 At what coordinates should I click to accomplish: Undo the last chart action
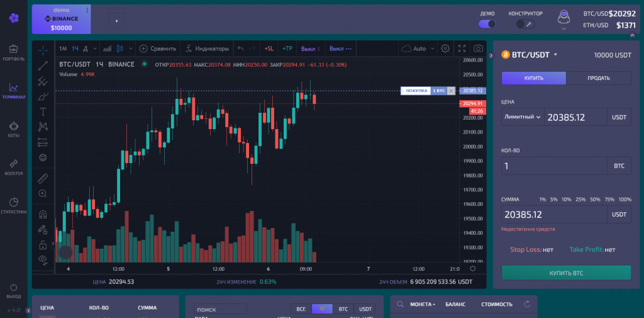(x=241, y=48)
